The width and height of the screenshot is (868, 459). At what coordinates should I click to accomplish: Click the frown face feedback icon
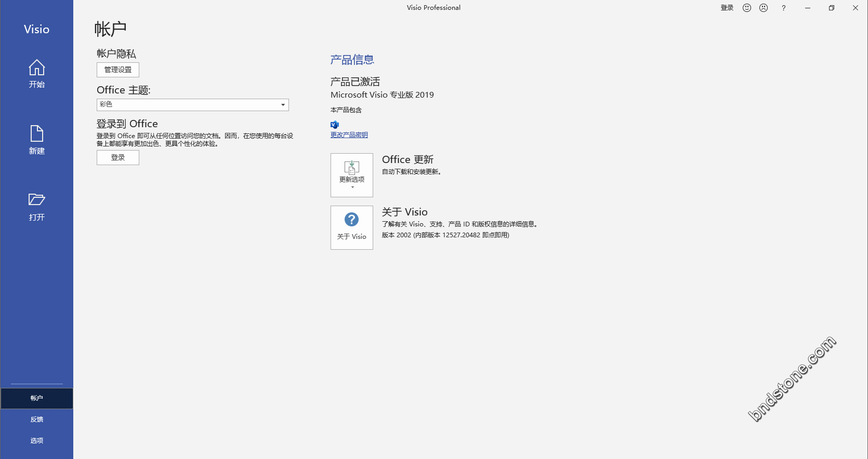click(764, 8)
